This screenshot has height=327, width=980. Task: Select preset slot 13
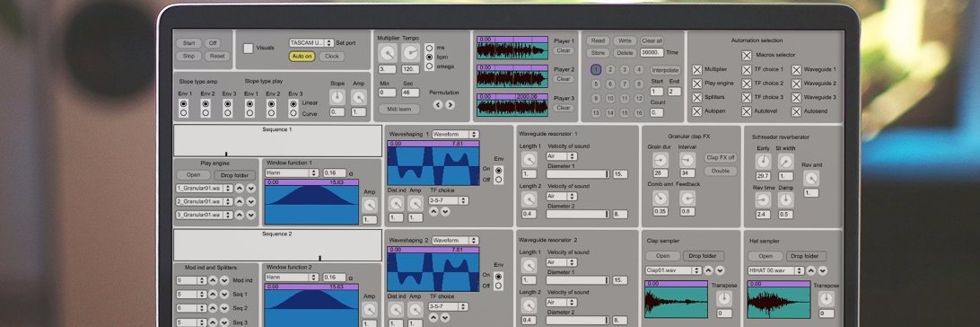tap(596, 112)
